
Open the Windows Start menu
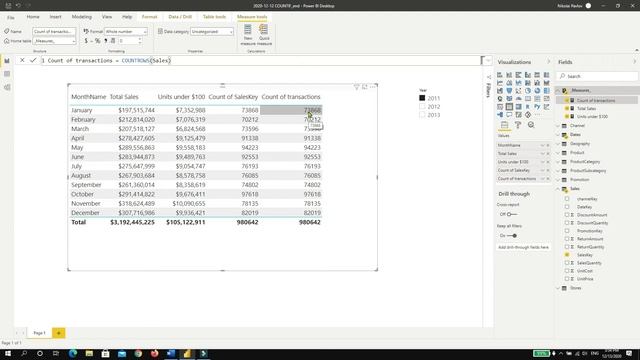coord(7,353)
